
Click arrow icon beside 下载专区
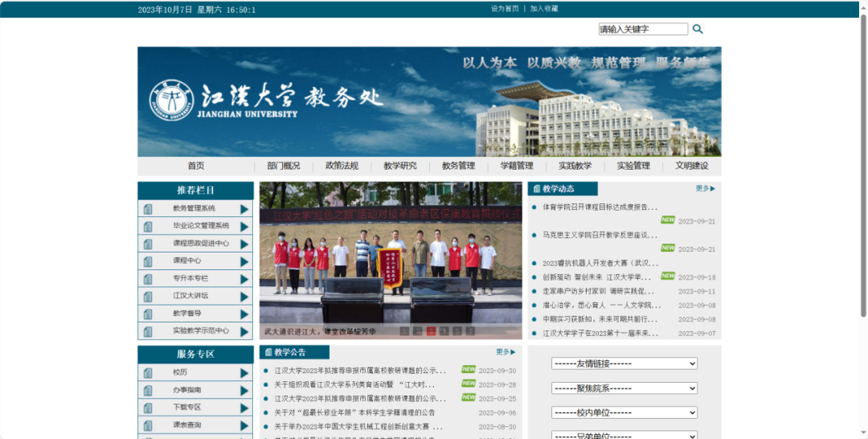point(244,408)
